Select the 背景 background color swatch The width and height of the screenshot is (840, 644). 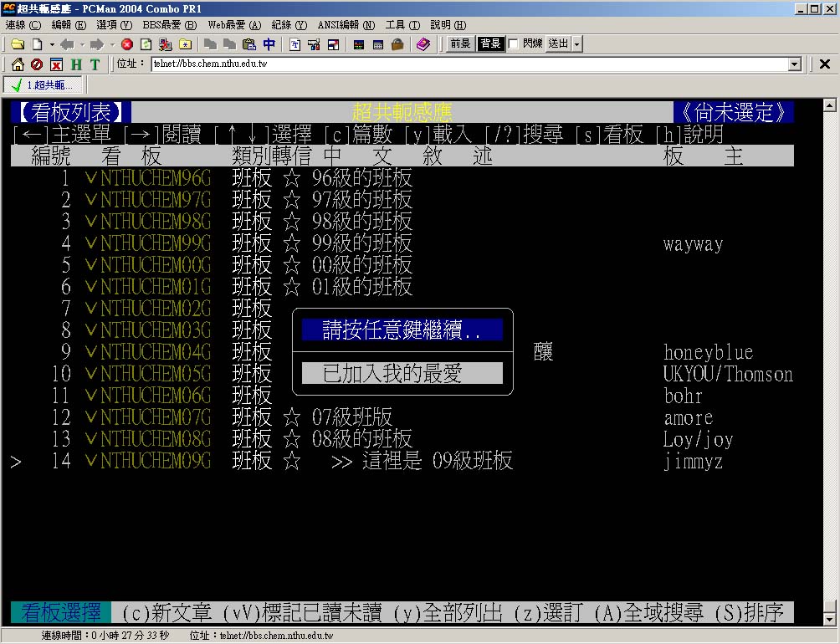[x=489, y=43]
